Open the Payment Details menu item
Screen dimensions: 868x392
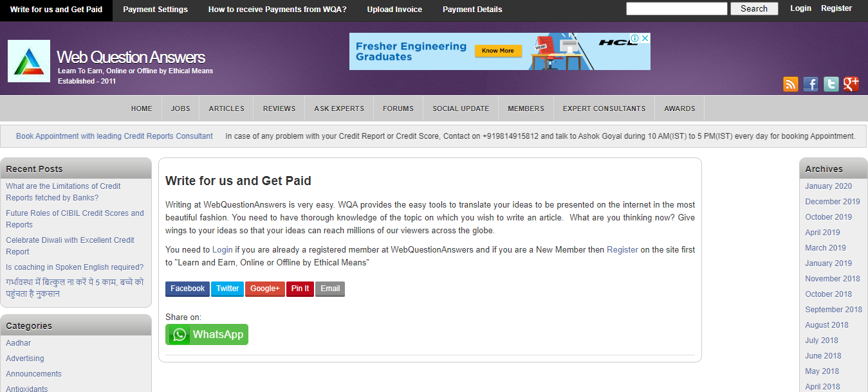pyautogui.click(x=472, y=10)
